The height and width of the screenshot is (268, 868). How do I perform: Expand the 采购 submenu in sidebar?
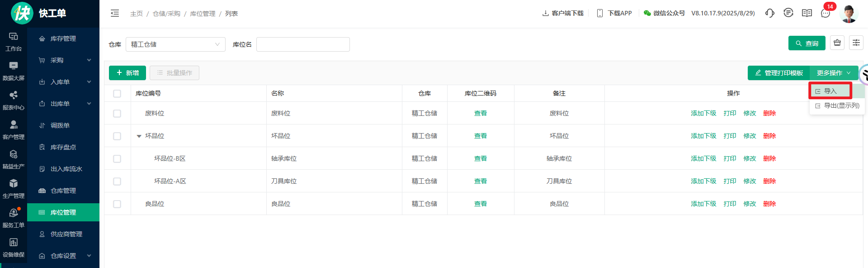click(x=63, y=60)
